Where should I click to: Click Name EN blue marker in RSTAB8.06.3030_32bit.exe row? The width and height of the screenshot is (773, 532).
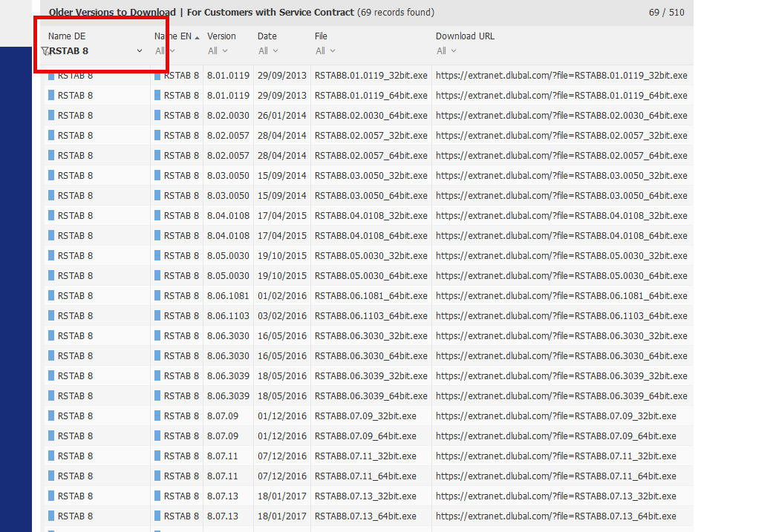tap(157, 335)
